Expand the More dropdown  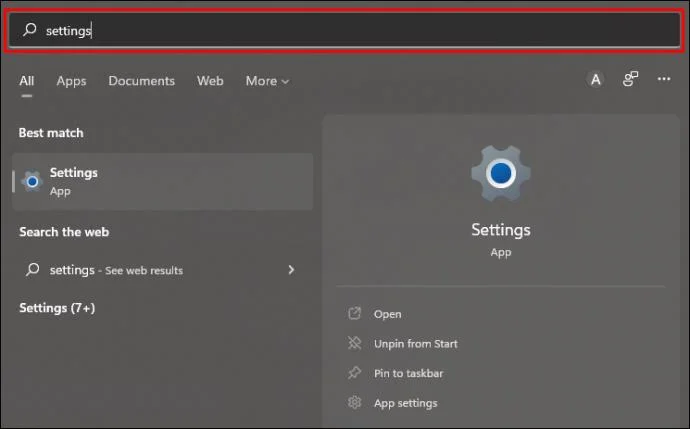tap(267, 81)
